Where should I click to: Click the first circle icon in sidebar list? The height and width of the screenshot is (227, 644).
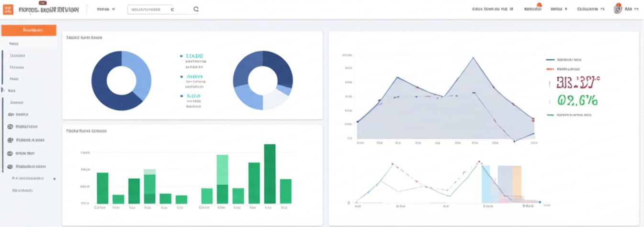pyautogui.click(x=10, y=127)
